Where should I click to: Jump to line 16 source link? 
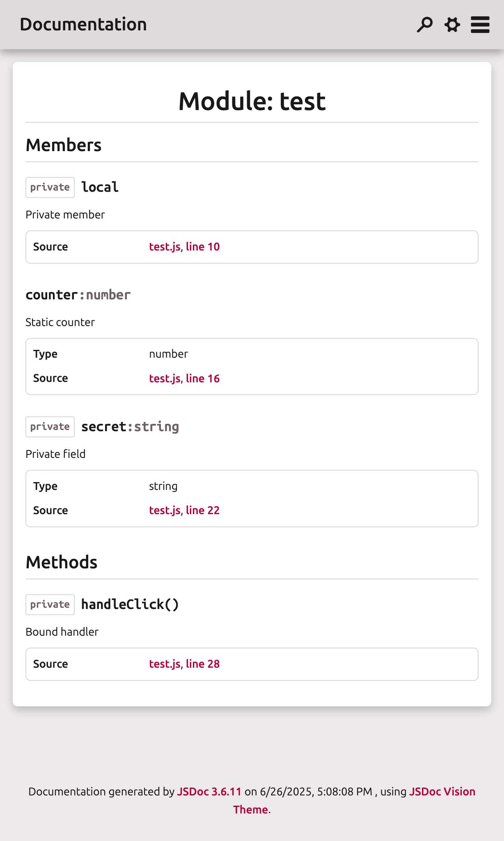pos(203,379)
